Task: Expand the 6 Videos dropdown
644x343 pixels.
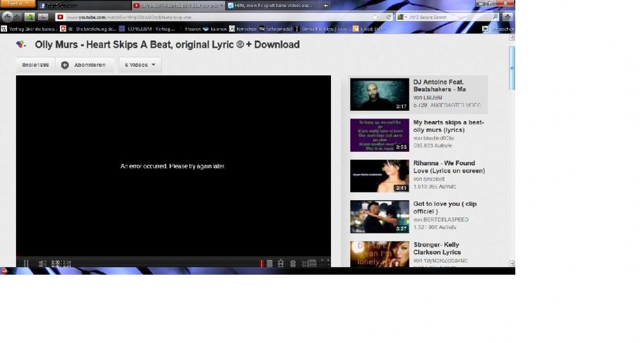Action: coord(140,65)
